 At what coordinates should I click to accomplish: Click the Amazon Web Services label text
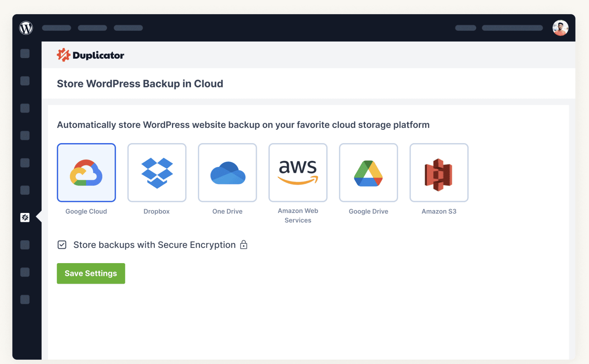[x=298, y=215]
